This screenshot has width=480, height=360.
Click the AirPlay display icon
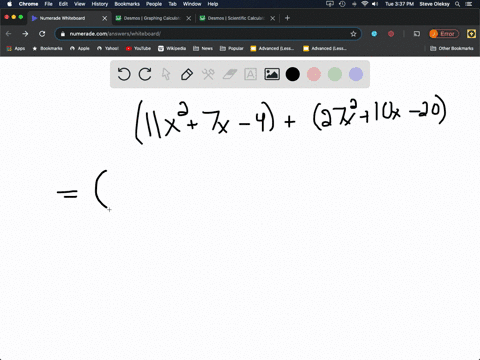pyautogui.click(x=330, y=4)
